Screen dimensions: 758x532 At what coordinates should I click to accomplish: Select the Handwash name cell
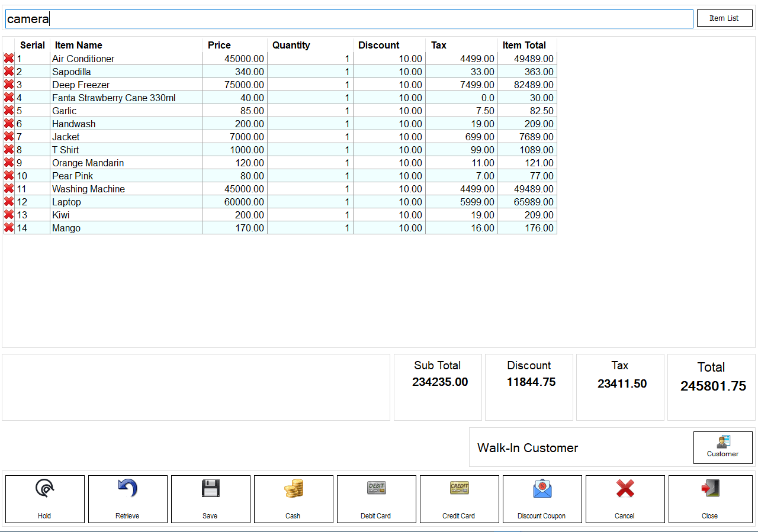127,124
